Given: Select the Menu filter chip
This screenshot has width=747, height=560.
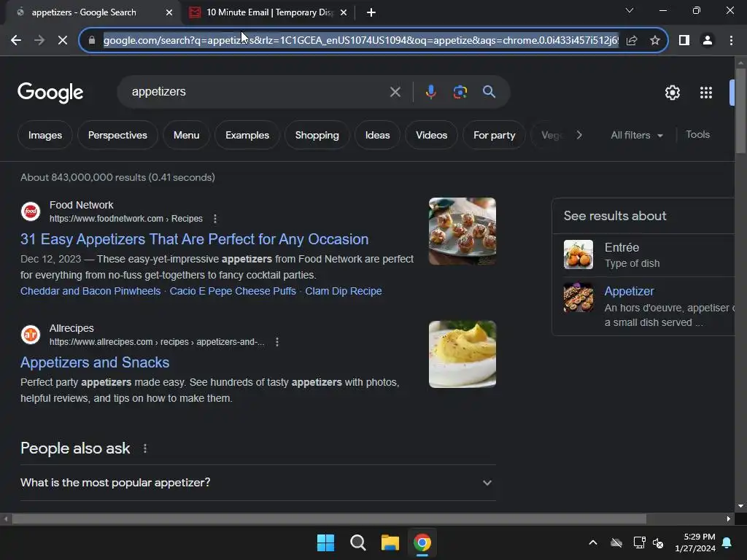Looking at the screenshot, I should (186, 135).
